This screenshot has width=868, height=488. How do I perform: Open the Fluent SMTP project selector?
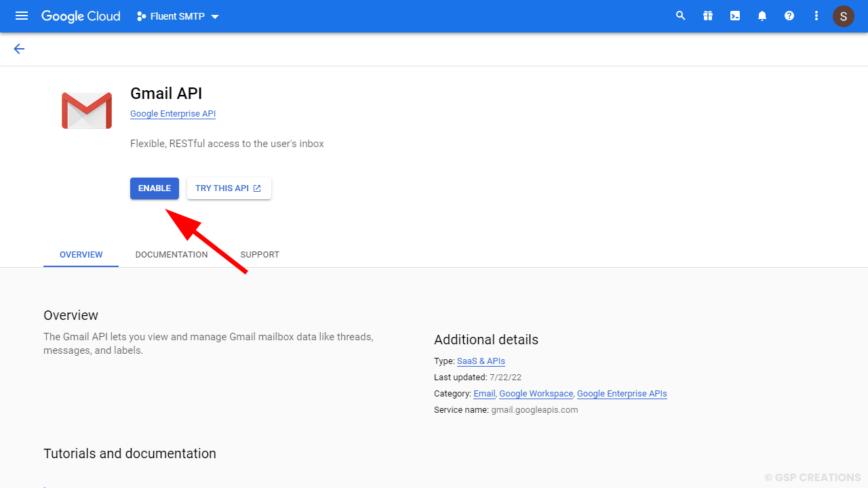coord(175,16)
